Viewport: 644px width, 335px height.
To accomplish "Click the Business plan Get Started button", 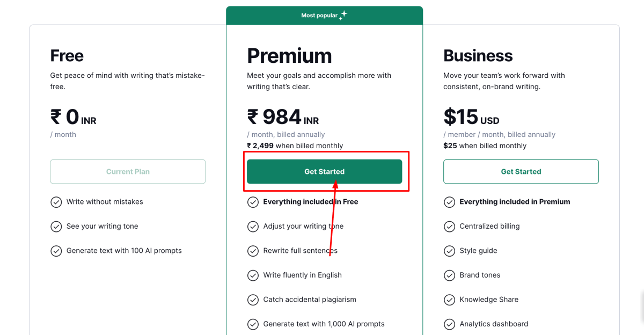I will click(x=521, y=172).
